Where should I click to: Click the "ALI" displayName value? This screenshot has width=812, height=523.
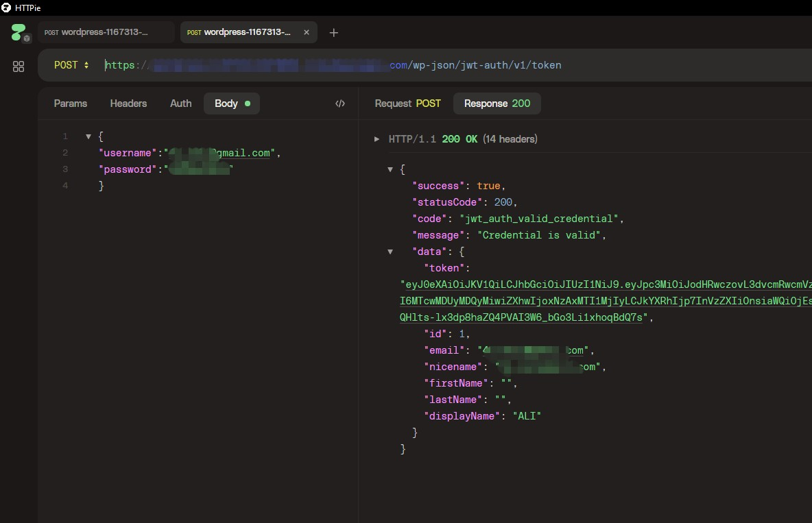[527, 416]
